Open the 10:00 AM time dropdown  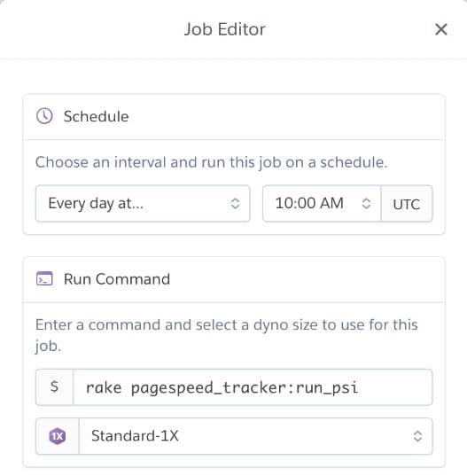pos(322,203)
